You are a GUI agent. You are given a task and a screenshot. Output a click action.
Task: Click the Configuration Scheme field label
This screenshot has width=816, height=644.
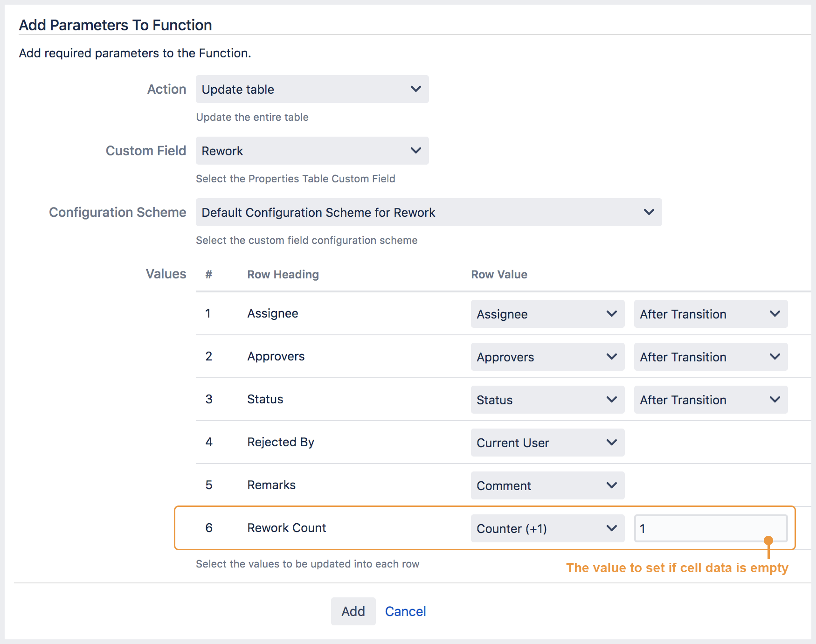tap(118, 212)
